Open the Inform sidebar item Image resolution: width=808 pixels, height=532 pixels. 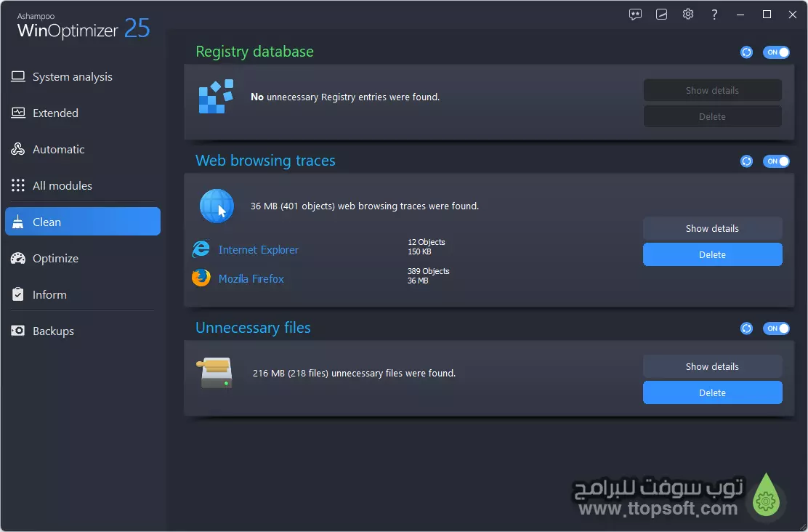click(82, 294)
